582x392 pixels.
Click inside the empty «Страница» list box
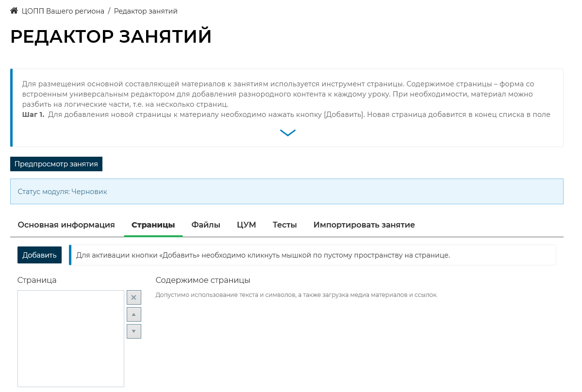[71, 338]
